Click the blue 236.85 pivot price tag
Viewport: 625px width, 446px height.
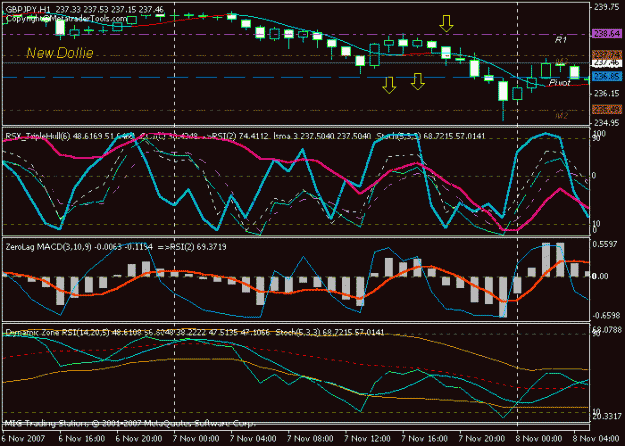[x=607, y=76]
